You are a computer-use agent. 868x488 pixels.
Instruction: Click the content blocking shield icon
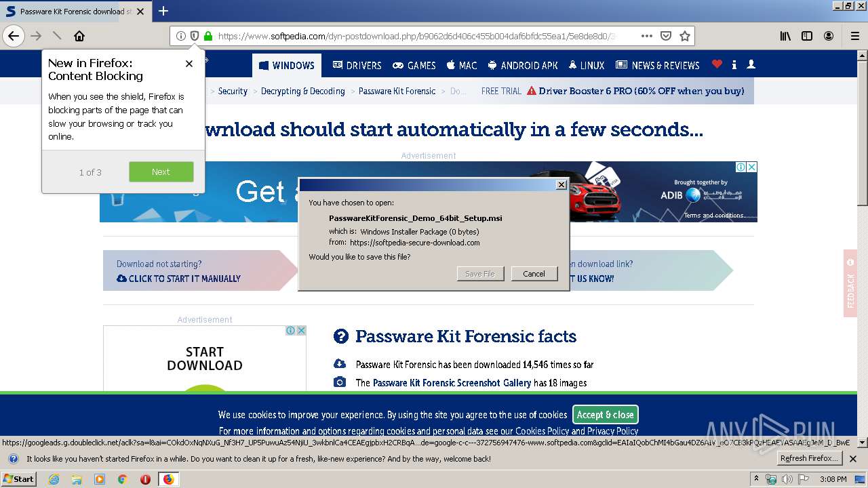194,36
